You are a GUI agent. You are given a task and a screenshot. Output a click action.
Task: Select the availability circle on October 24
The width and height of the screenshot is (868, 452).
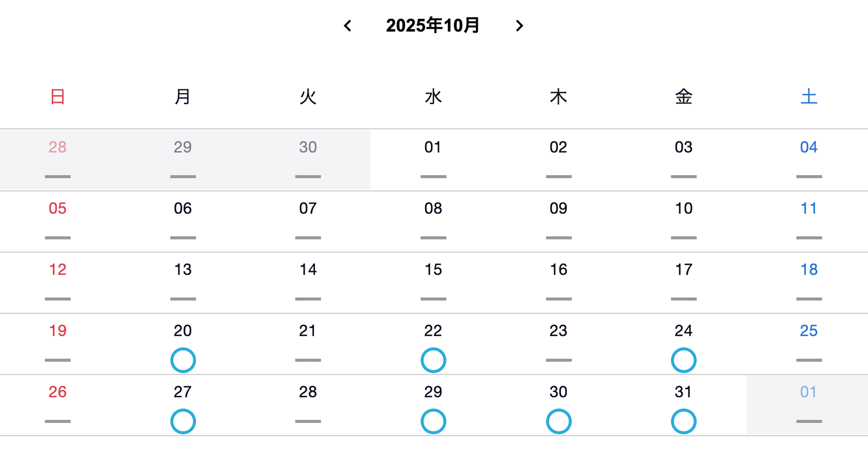684,360
